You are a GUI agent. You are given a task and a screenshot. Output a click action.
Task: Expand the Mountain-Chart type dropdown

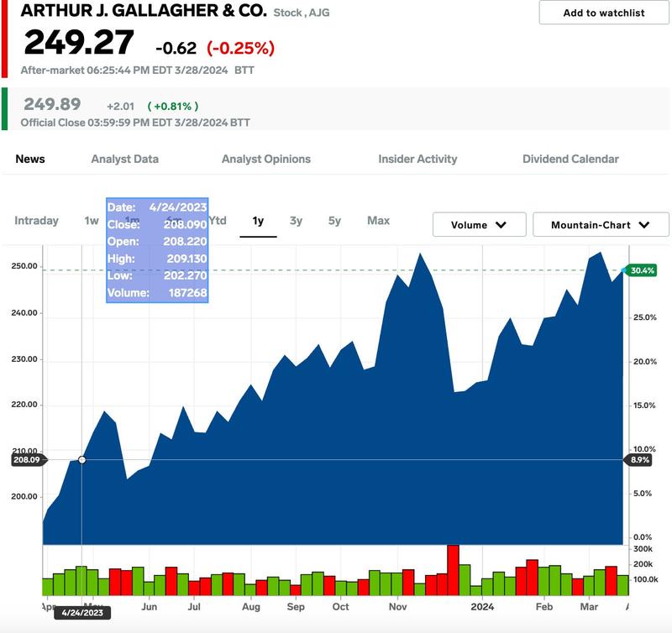click(601, 224)
